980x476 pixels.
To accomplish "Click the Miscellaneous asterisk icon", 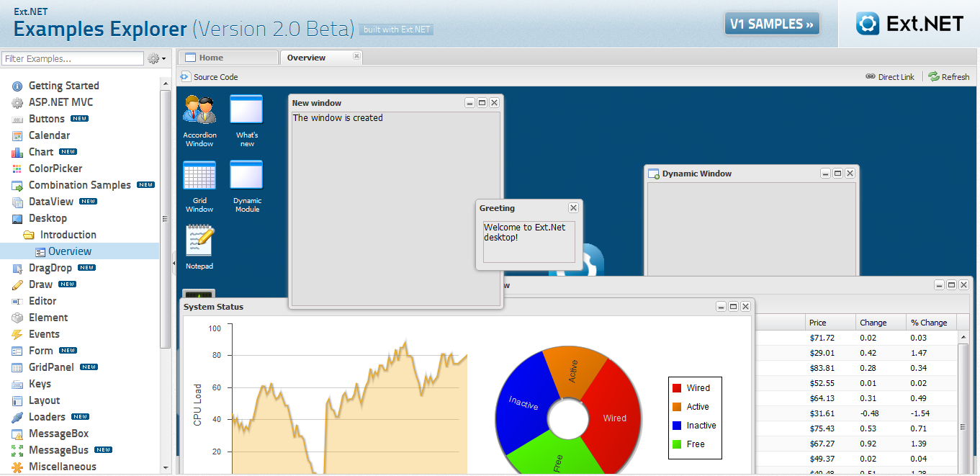I will pyautogui.click(x=17, y=467).
